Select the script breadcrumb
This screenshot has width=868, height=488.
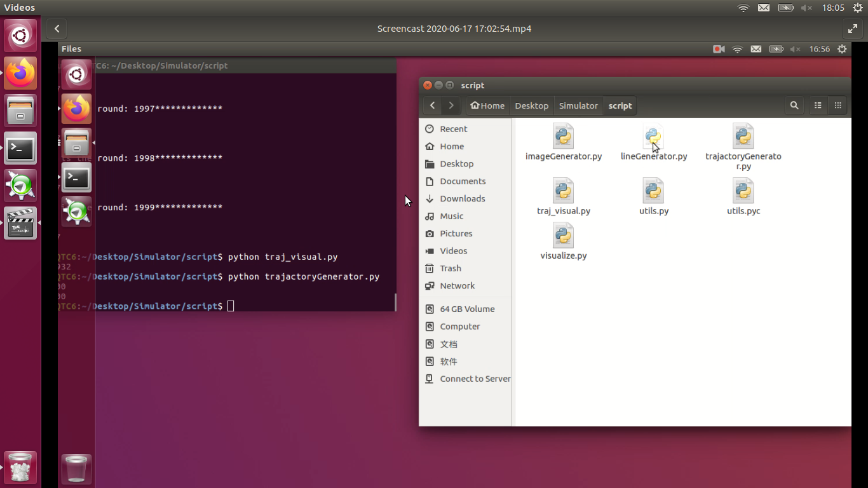pyautogui.click(x=620, y=105)
